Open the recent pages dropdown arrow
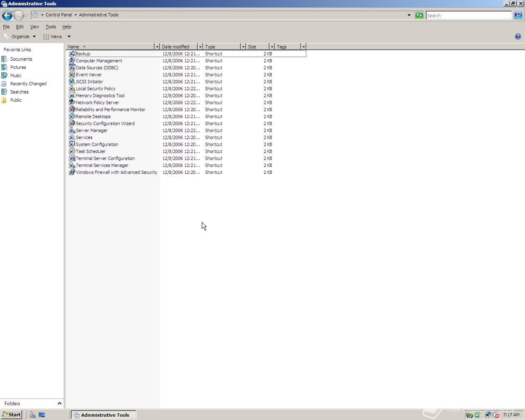Screen dimensions: 525x420 pyautogui.click(x=26, y=15)
